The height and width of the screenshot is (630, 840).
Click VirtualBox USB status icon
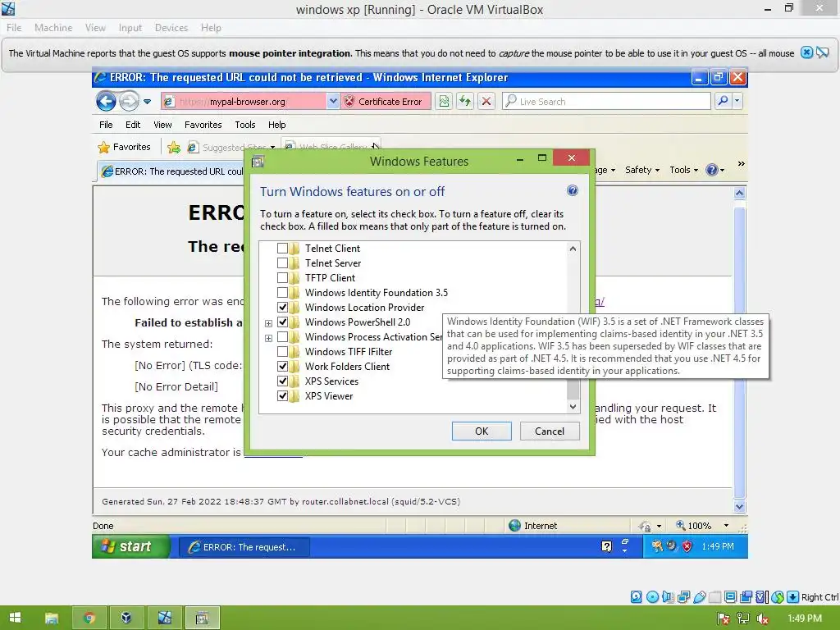[x=700, y=597]
